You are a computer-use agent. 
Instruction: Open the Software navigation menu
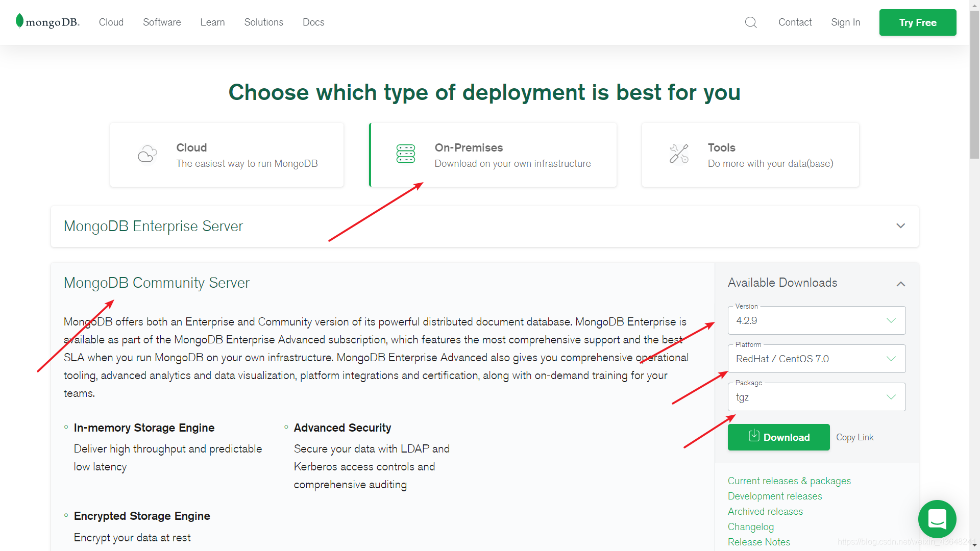tap(162, 22)
